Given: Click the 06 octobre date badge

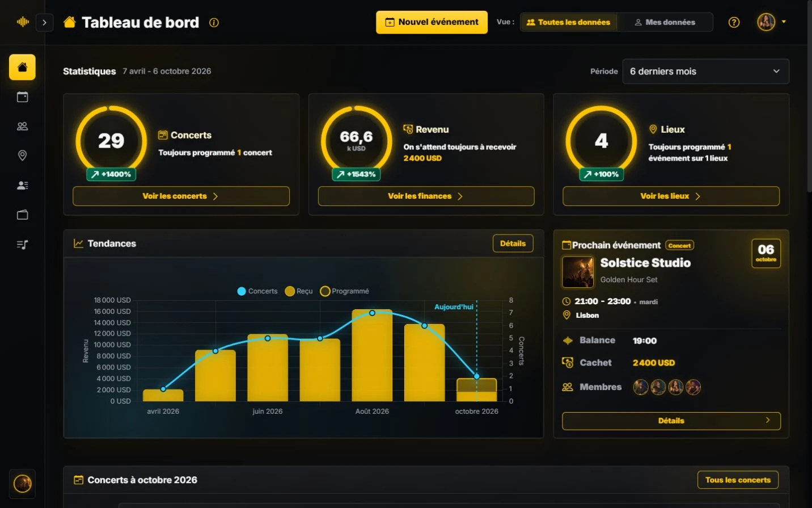Looking at the screenshot, I should click(x=766, y=253).
